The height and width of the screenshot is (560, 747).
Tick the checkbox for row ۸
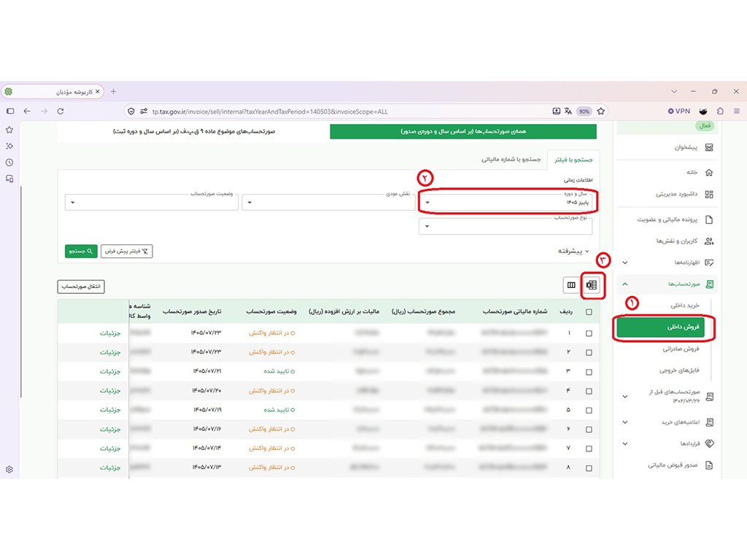click(x=589, y=468)
